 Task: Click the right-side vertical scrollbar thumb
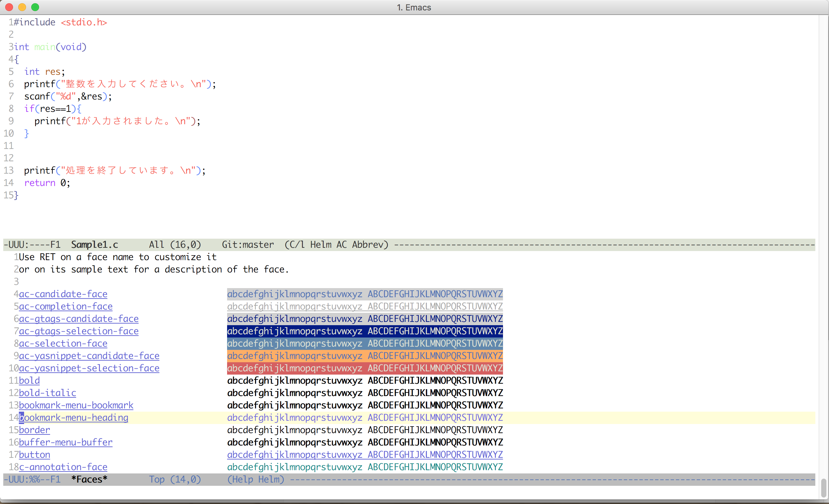click(x=823, y=488)
